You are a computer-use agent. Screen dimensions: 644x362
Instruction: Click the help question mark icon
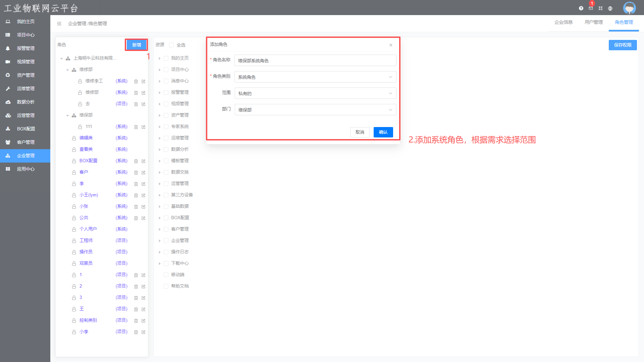[581, 8]
